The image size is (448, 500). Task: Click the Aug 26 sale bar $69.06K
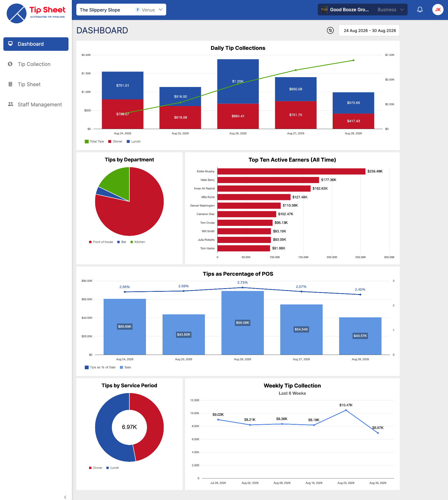(x=243, y=323)
